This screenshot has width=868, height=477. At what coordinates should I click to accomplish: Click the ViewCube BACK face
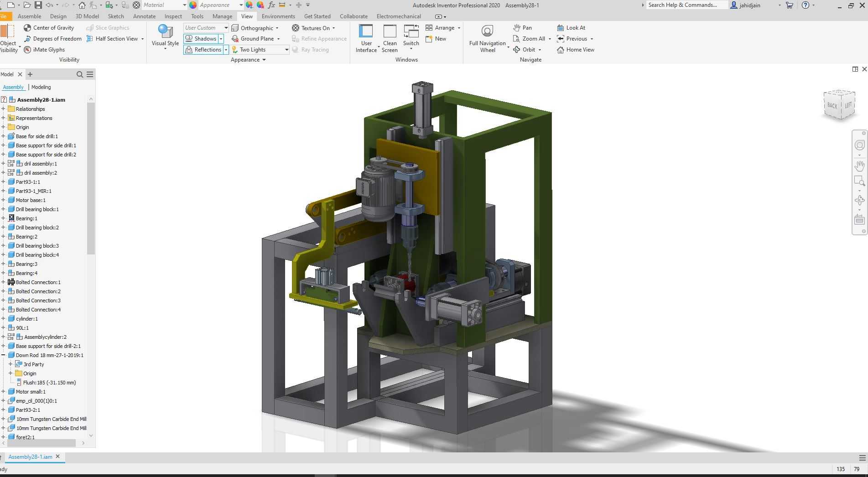(832, 105)
